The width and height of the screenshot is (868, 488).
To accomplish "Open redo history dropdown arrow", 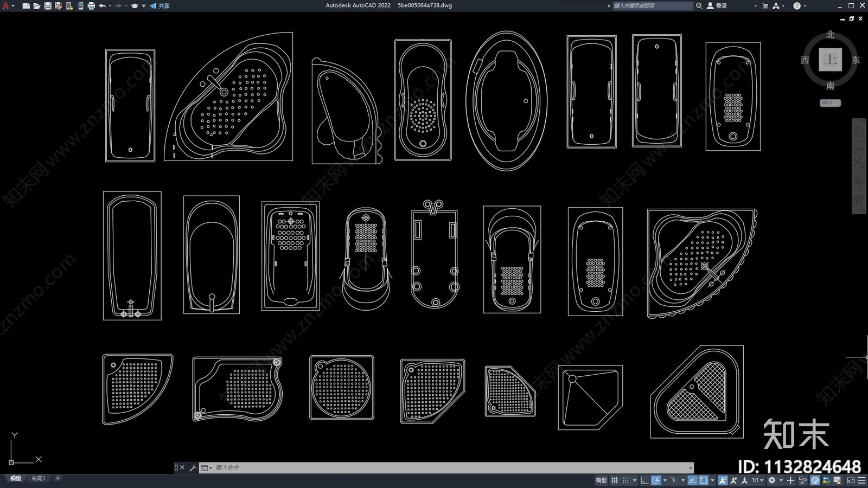I will click(x=126, y=5).
